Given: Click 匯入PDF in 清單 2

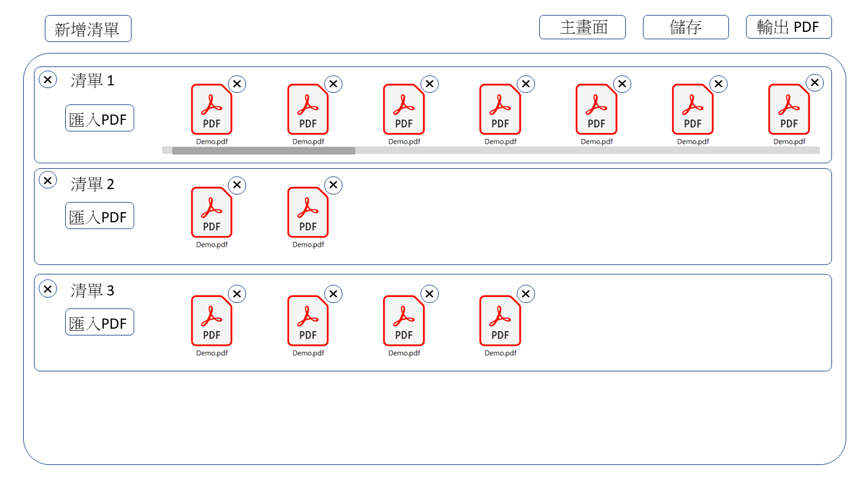Looking at the screenshot, I should pos(99,216).
